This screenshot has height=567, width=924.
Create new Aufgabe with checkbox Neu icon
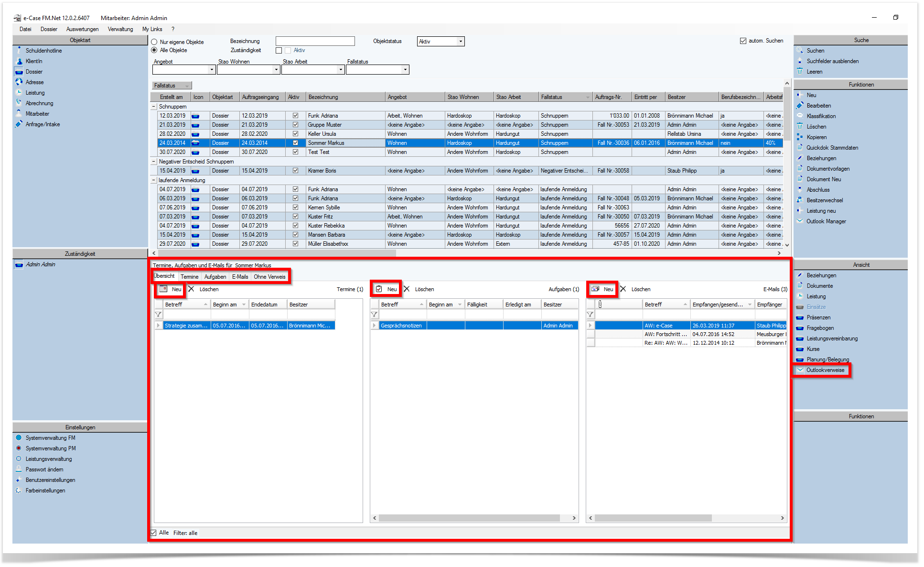tap(379, 289)
